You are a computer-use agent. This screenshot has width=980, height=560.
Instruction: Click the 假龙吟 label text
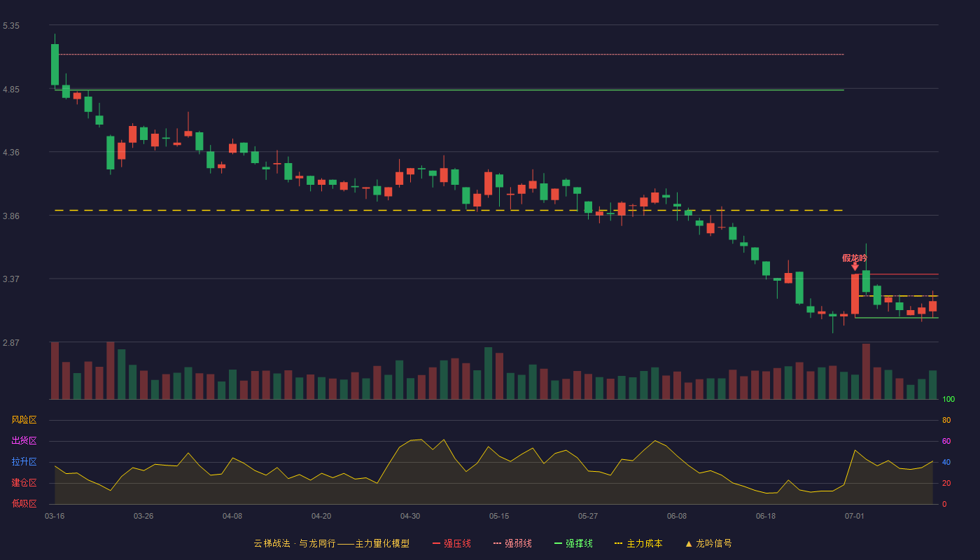coord(855,258)
